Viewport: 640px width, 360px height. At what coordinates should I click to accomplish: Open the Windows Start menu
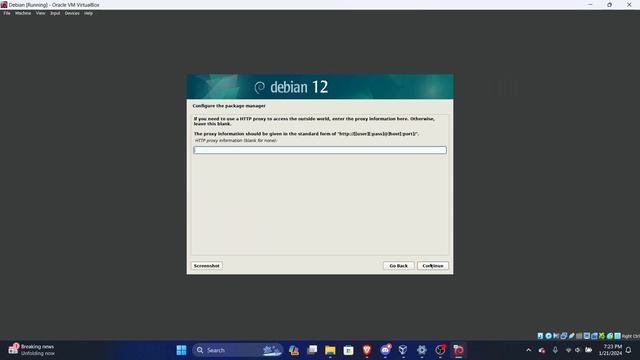[x=181, y=350]
